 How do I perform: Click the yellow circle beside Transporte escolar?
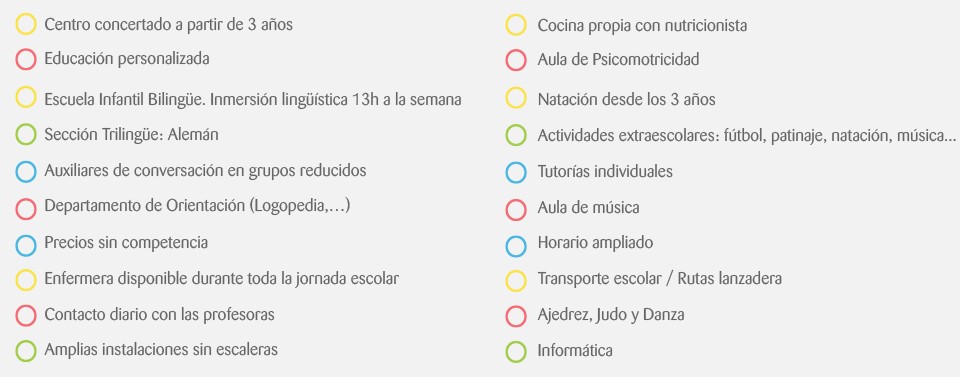(x=516, y=280)
